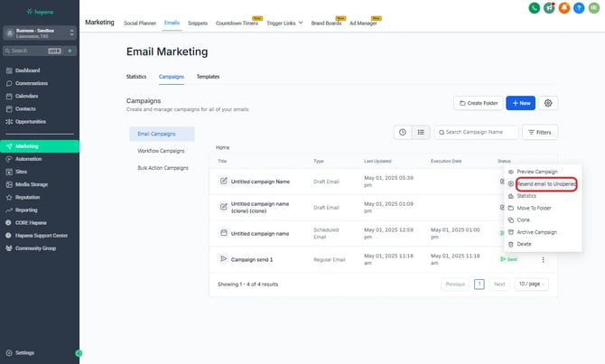Click the Create Folder button
The height and width of the screenshot is (364, 605).
point(478,104)
